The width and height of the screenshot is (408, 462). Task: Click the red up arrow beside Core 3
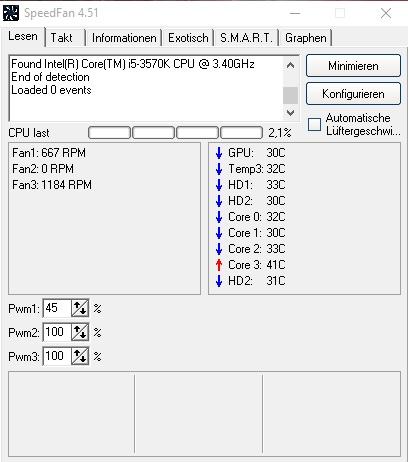[x=219, y=265]
